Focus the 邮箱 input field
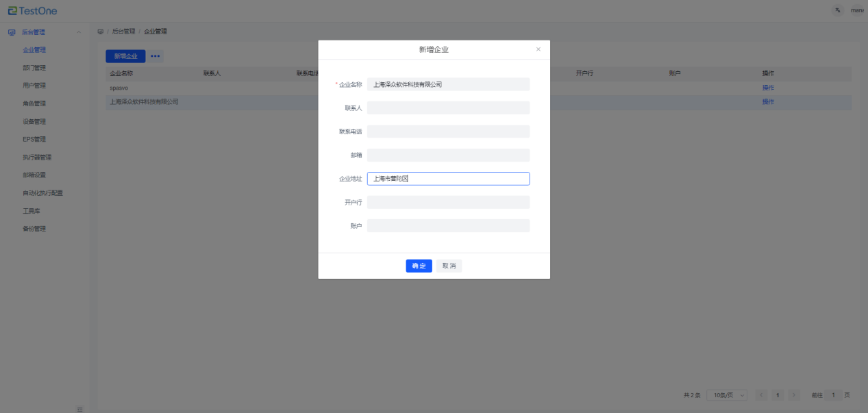 (448, 155)
